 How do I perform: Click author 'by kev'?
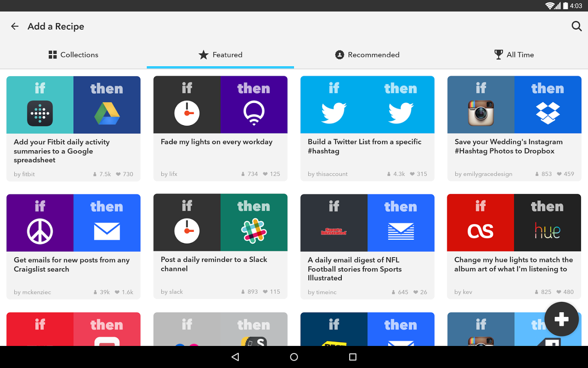[x=463, y=292]
